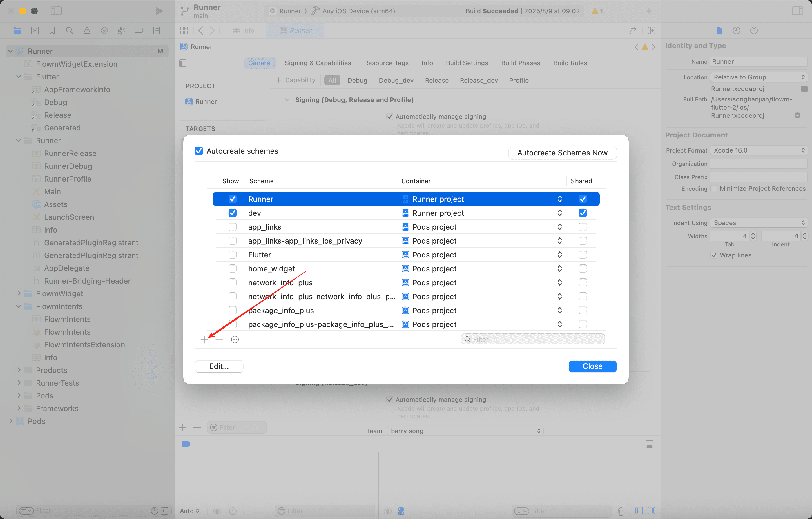Screen dimensions: 812x519
Task: Uncheck the Autocreate schemes checkbox
Action: pos(199,151)
